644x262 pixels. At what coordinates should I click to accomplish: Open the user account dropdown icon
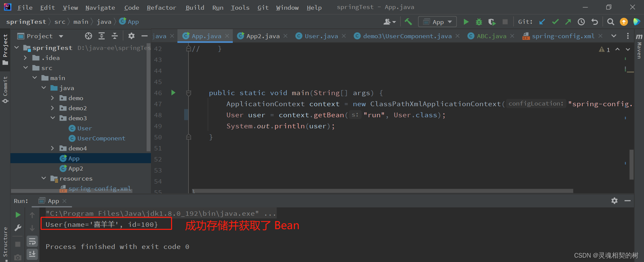[390, 22]
